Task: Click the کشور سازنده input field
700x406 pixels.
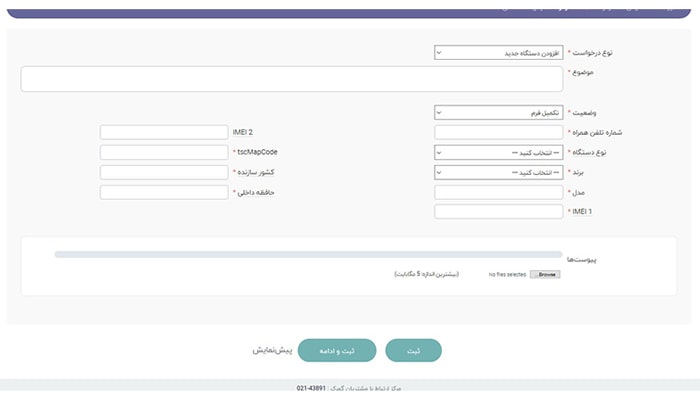Action: [164, 172]
